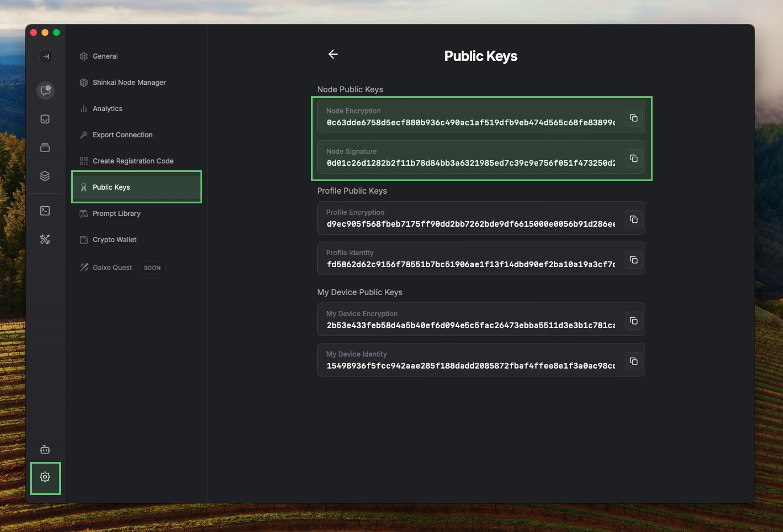Open Create Registration Code
This screenshot has width=783, height=532.
(x=133, y=161)
